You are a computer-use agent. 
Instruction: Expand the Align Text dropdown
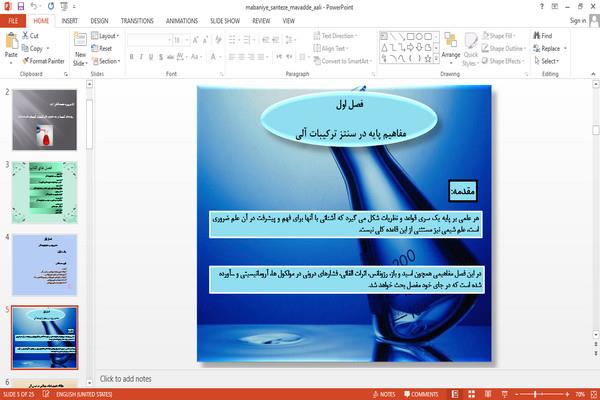(331, 48)
